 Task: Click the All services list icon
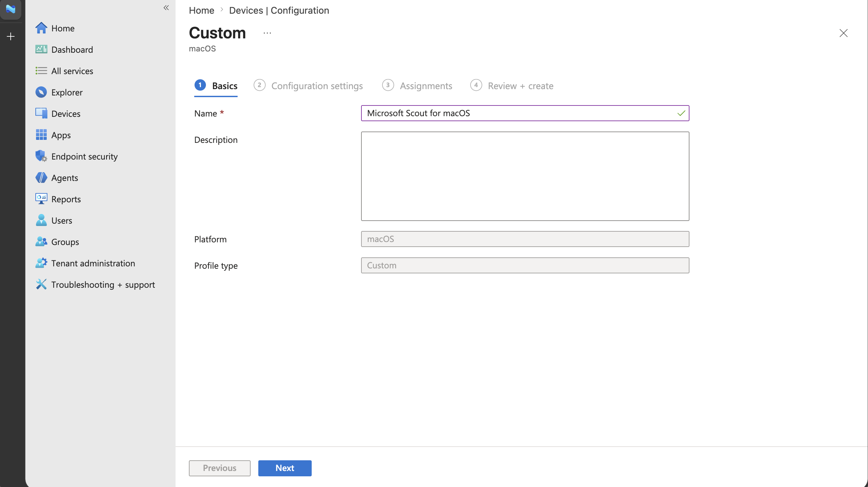click(41, 71)
